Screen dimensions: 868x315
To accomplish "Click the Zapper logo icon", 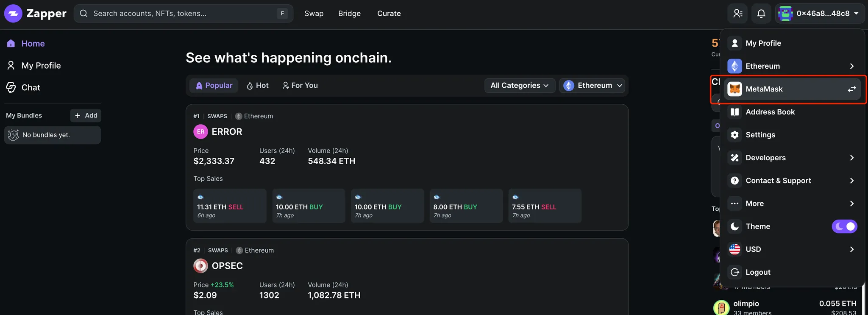I will [13, 14].
